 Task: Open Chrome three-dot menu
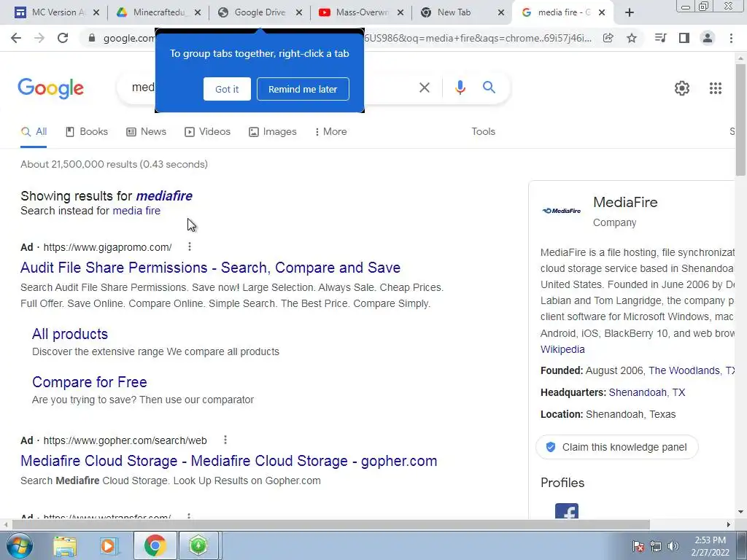coord(731,38)
